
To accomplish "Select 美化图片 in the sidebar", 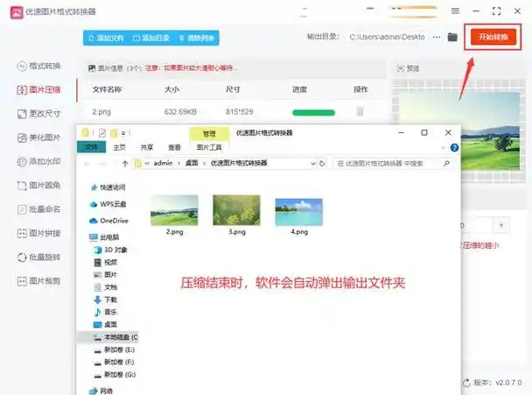I will click(x=38, y=138).
